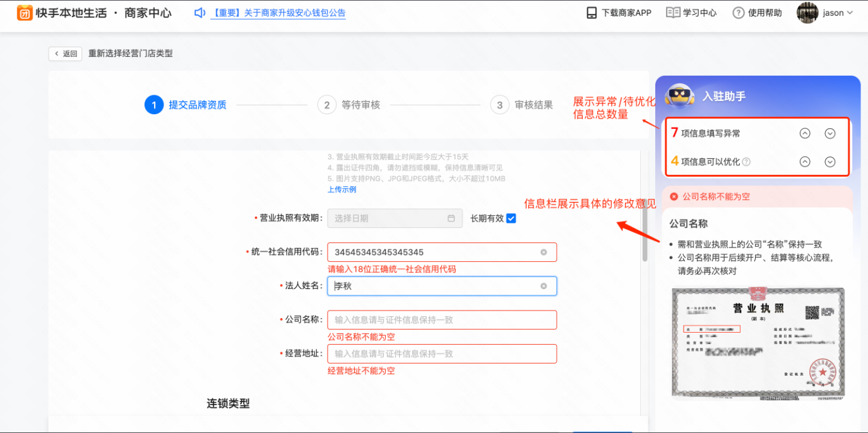Click the Kuaishou local life logo icon
This screenshot has height=433, width=868.
tap(25, 13)
